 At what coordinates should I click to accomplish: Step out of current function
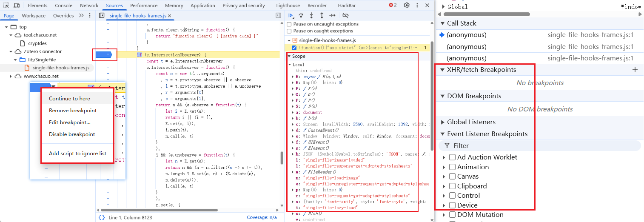(x=322, y=15)
